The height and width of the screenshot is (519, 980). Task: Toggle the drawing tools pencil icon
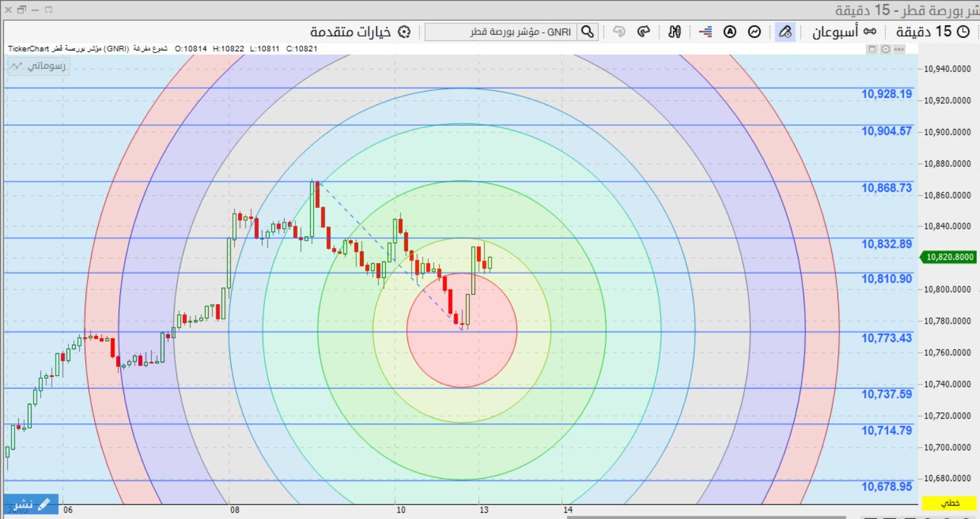785,32
